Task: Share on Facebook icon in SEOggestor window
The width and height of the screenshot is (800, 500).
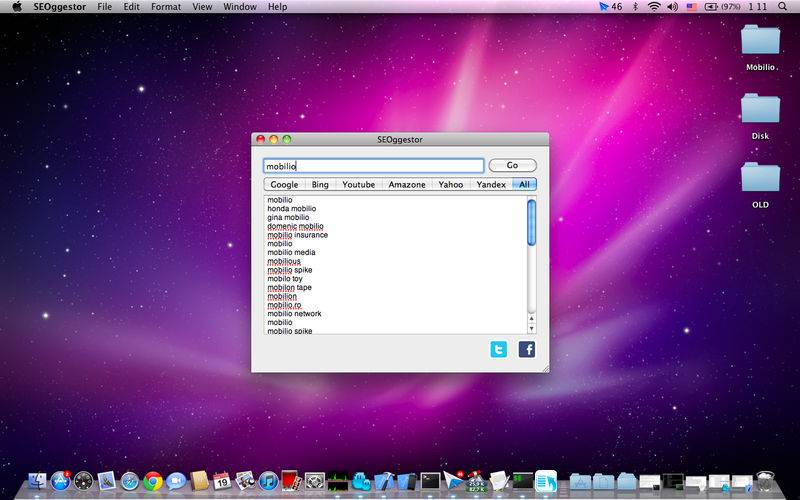Action: pos(527,349)
